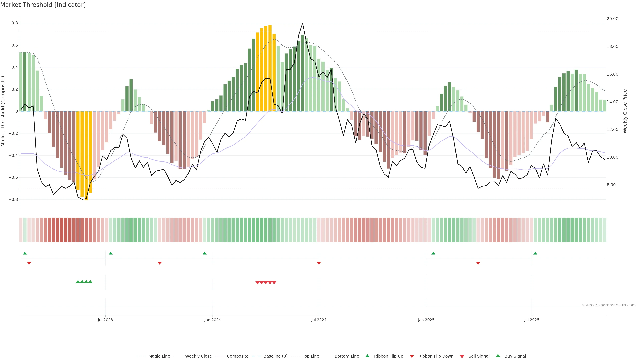
Task: Click the Sell Signal legend triangle
Action: 462,356
